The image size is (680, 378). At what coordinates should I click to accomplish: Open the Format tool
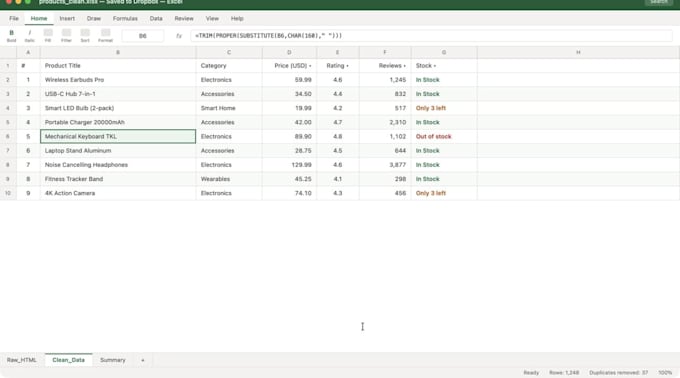pos(105,36)
